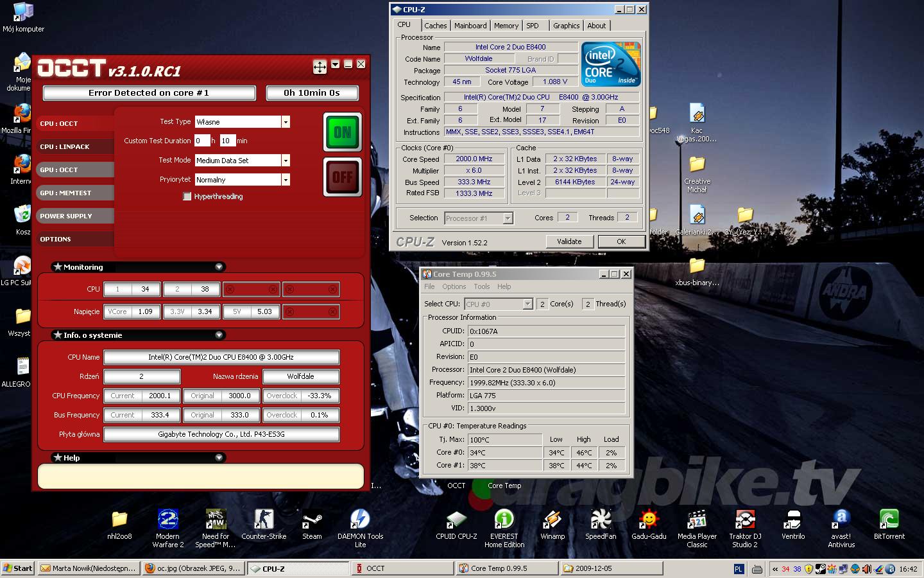Image resolution: width=924 pixels, height=578 pixels.
Task: Click the minutes field of Custom Test Duration
Action: click(228, 141)
